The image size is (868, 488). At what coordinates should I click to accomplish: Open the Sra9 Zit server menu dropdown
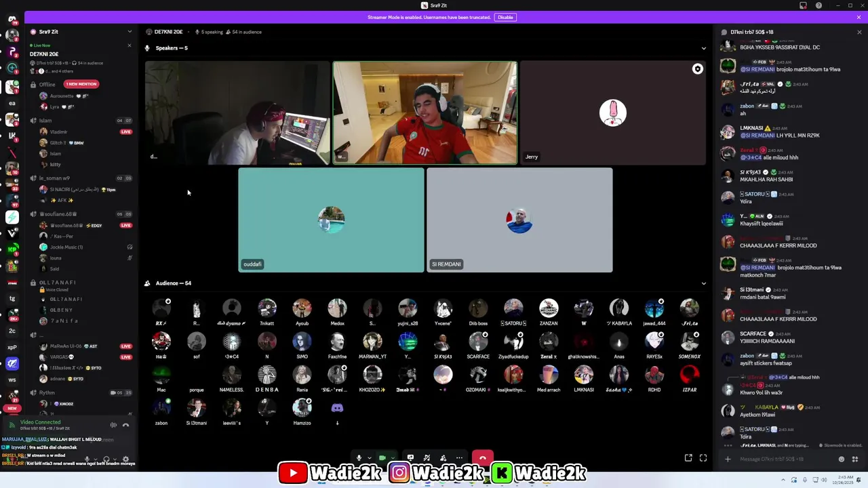[x=130, y=32]
